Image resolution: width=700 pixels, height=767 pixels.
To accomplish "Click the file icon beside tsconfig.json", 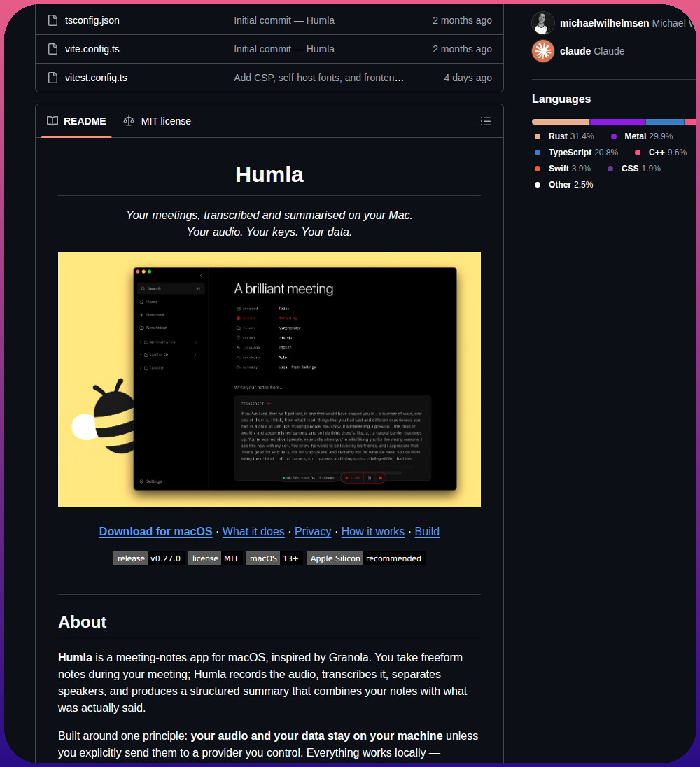I will click(x=52, y=20).
